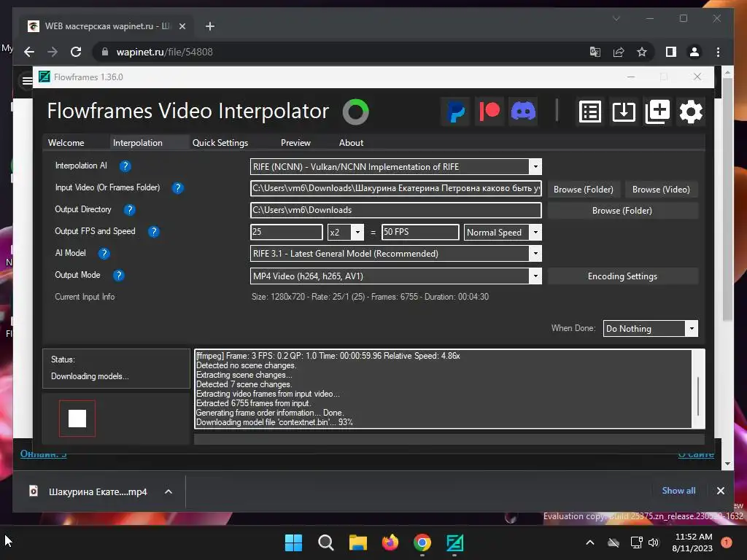Open the PayPal donation icon

point(456,112)
